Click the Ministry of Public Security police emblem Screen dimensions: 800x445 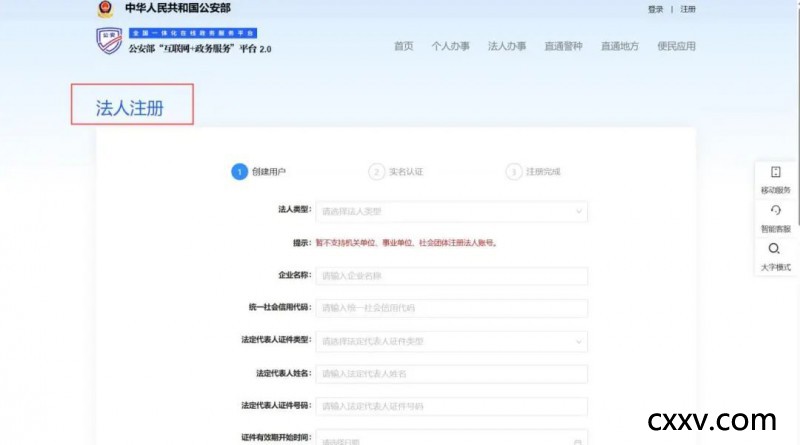click(106, 9)
